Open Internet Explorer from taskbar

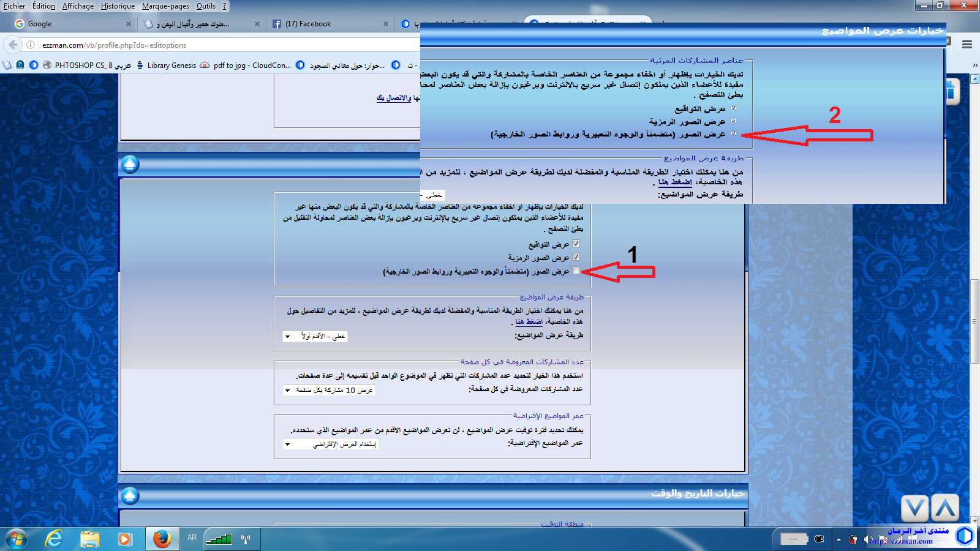point(54,539)
